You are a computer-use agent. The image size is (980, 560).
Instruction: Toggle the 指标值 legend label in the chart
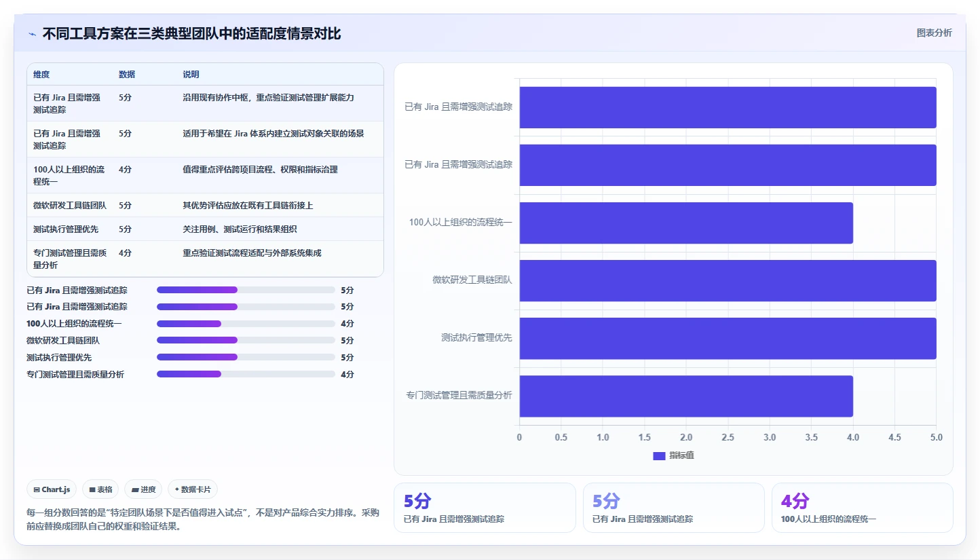tap(681, 455)
